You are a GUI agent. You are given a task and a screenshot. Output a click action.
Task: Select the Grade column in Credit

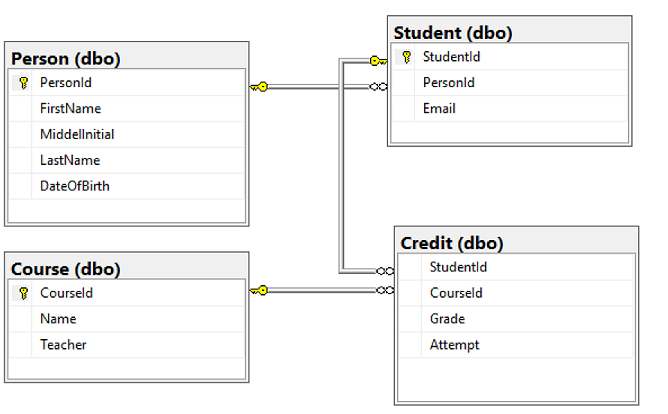[x=447, y=319]
